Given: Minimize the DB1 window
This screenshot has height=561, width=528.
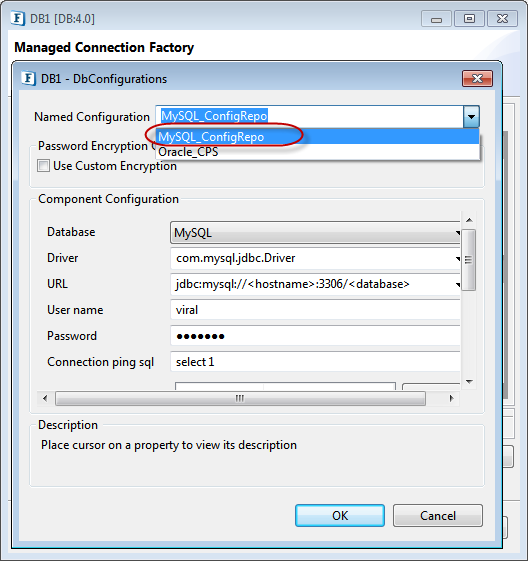Looking at the screenshot, I should 436,18.
